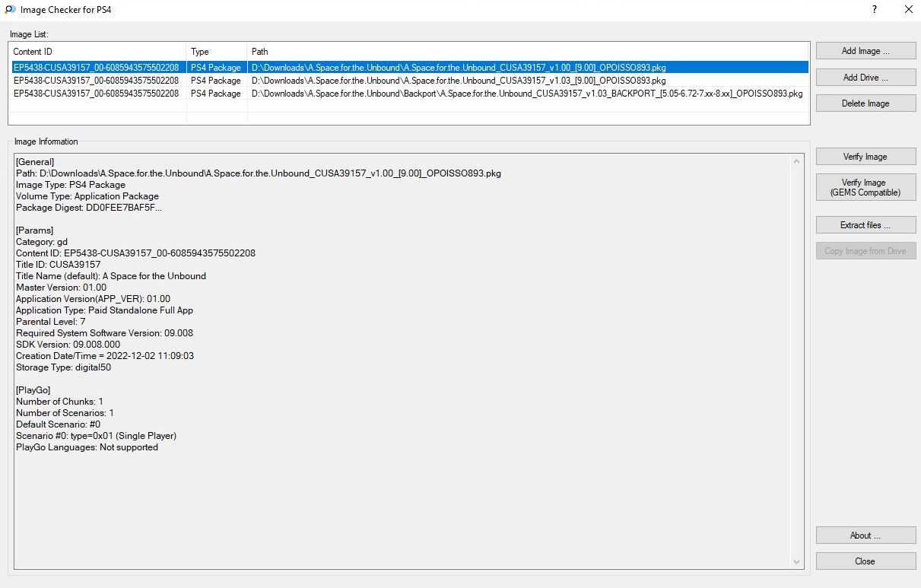This screenshot has width=921, height=588.
Task: Click the [PlayGo] section heading
Action: [x=35, y=390]
